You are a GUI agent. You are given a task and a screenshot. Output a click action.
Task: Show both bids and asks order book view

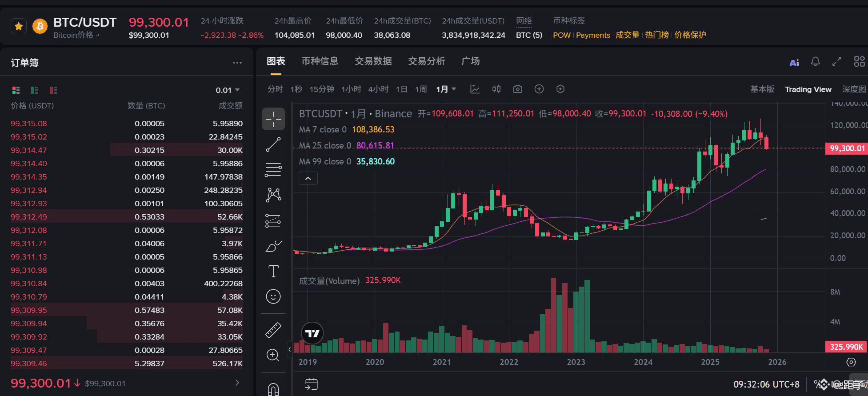click(16, 90)
